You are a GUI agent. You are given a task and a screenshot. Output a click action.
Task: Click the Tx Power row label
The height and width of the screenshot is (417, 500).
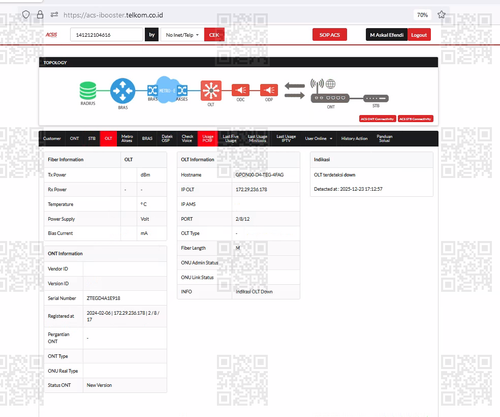pos(57,175)
